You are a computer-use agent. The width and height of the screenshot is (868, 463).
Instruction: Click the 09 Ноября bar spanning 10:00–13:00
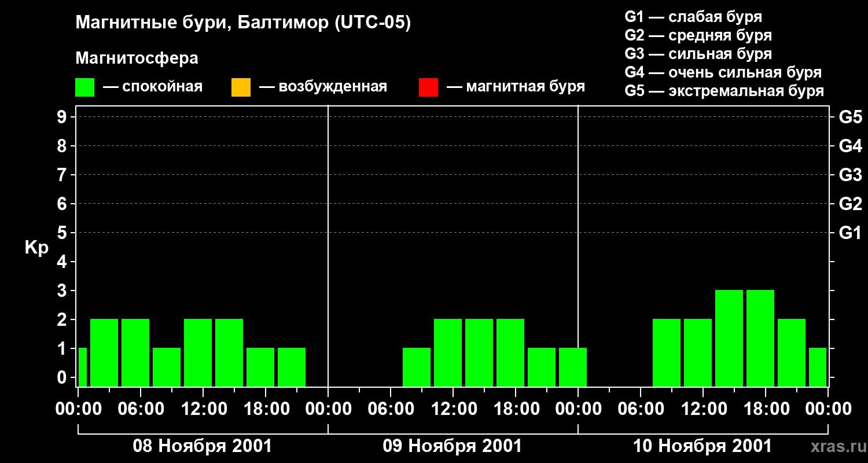pyautogui.click(x=448, y=352)
